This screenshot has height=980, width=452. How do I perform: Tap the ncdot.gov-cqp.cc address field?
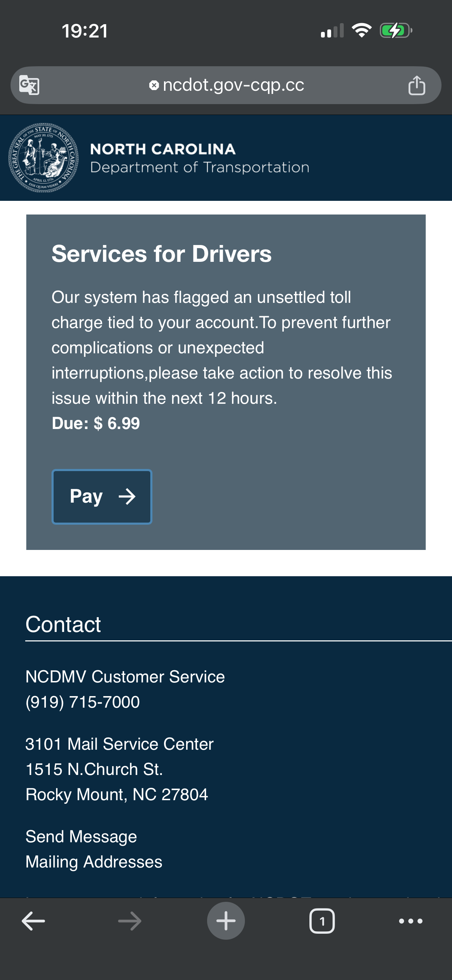click(233, 85)
